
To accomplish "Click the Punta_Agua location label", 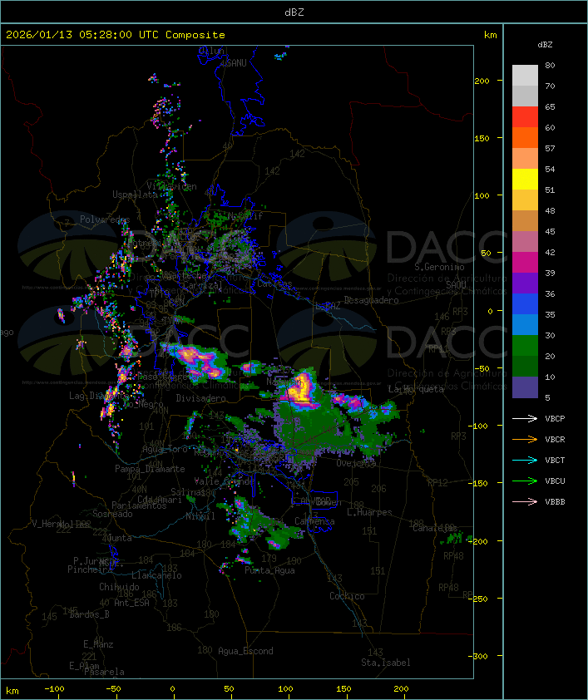I will pyautogui.click(x=269, y=571).
